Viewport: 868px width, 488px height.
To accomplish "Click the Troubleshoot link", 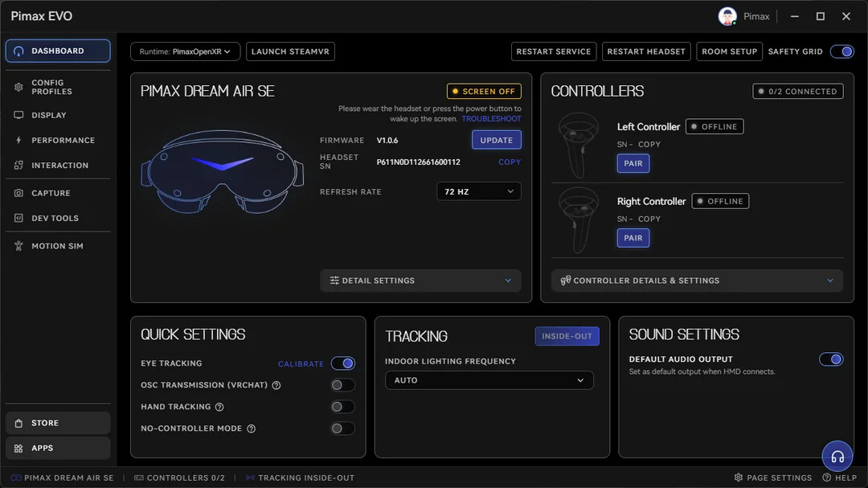I will [492, 118].
